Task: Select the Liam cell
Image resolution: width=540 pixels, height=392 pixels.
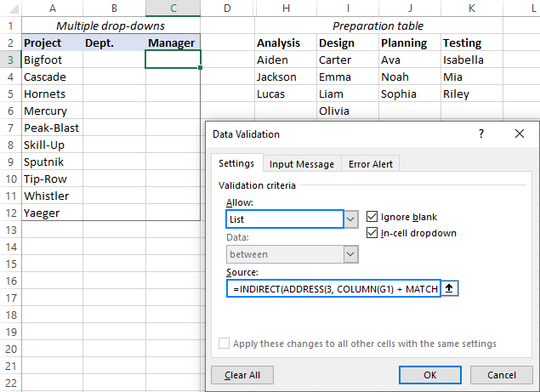Action: click(x=348, y=94)
